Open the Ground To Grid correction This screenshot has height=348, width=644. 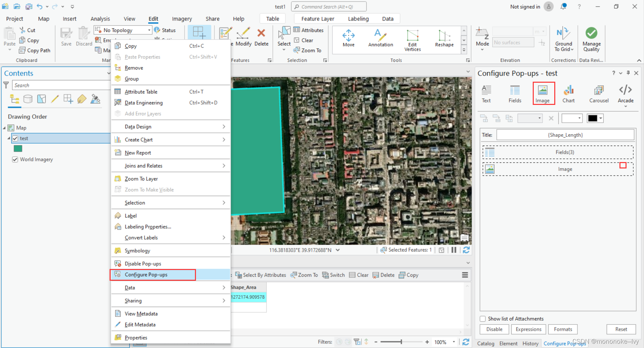564,39
